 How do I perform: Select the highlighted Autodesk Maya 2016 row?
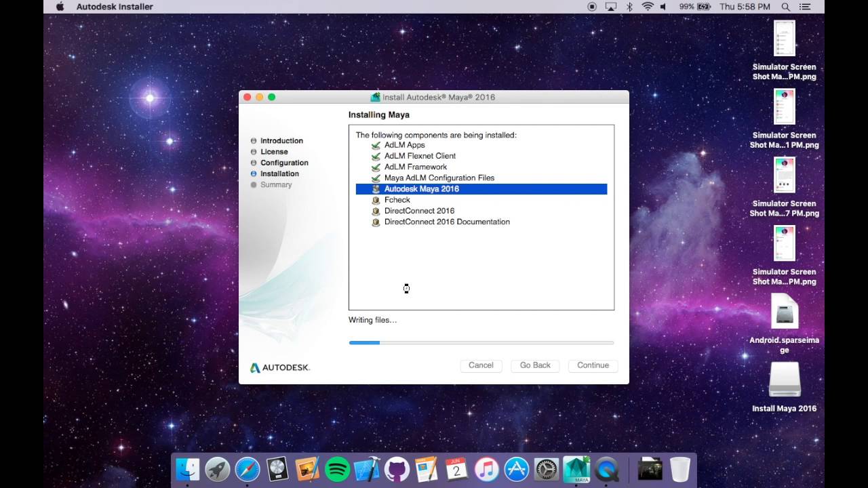click(x=481, y=189)
